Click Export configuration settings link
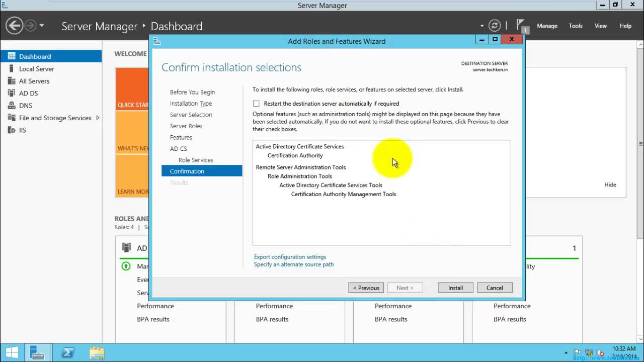Image resolution: width=644 pixels, height=362 pixels. [x=290, y=257]
